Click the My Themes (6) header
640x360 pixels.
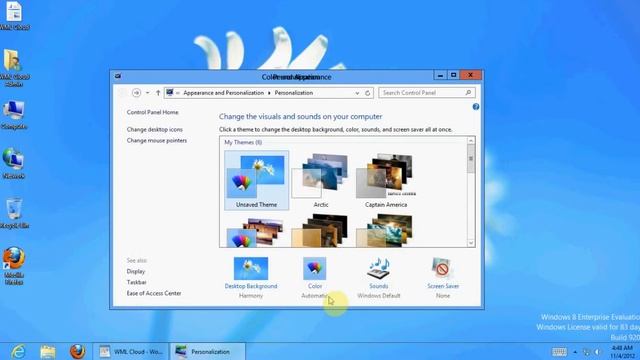click(x=243, y=142)
